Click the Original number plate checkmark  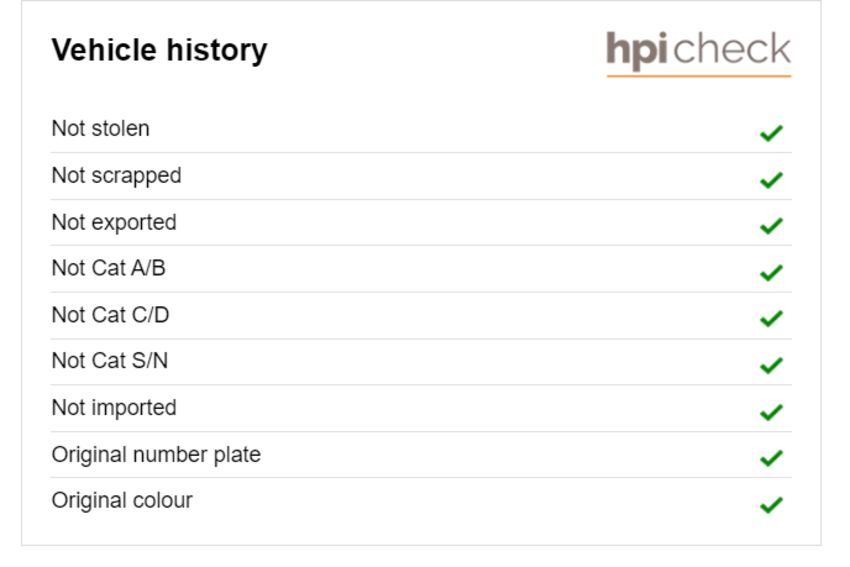[x=771, y=458]
